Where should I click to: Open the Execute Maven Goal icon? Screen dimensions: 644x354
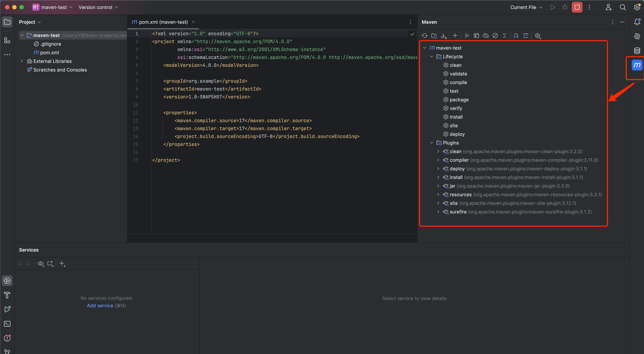coord(476,36)
